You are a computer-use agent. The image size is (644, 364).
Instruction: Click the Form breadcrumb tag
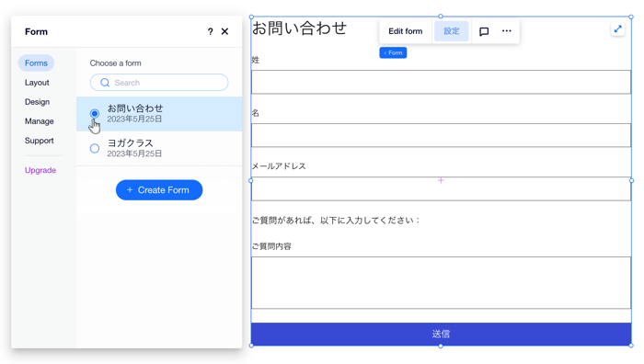coord(393,52)
